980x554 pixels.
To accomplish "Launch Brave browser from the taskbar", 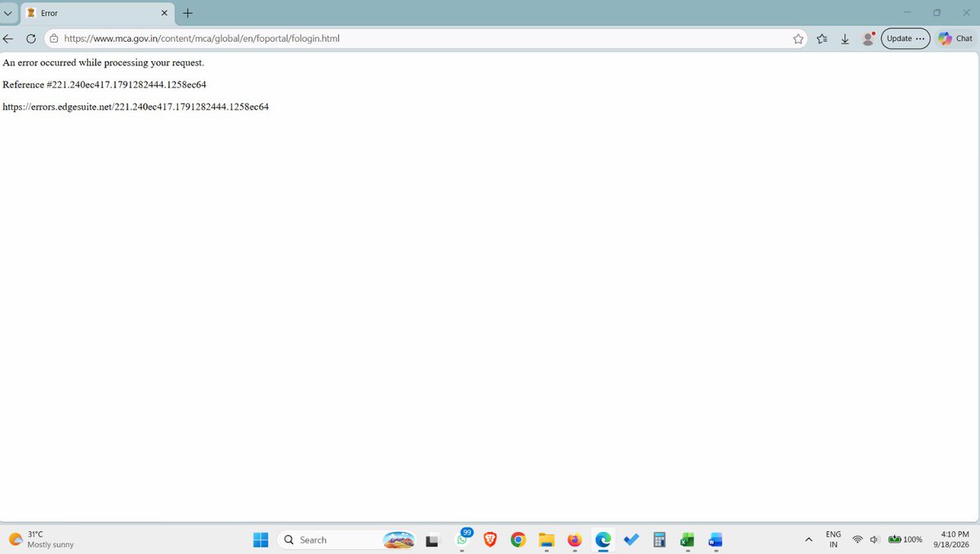I will [x=490, y=539].
